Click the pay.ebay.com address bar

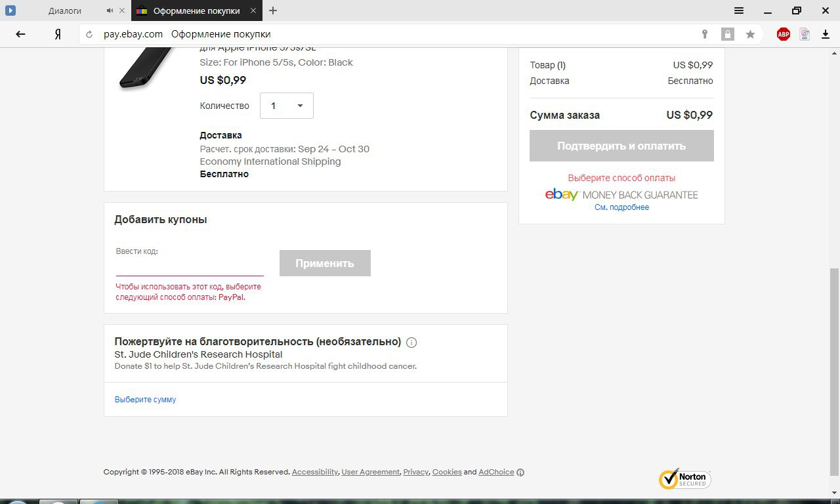(x=133, y=34)
